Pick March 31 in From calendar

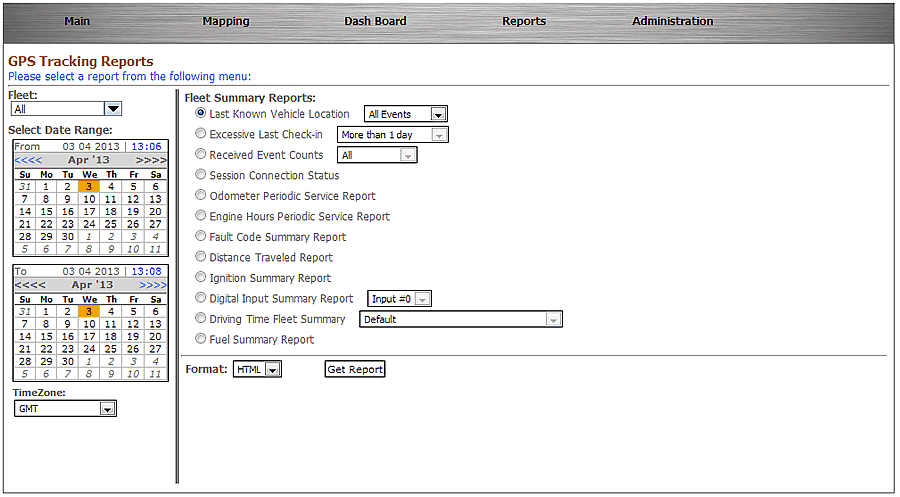click(25, 187)
